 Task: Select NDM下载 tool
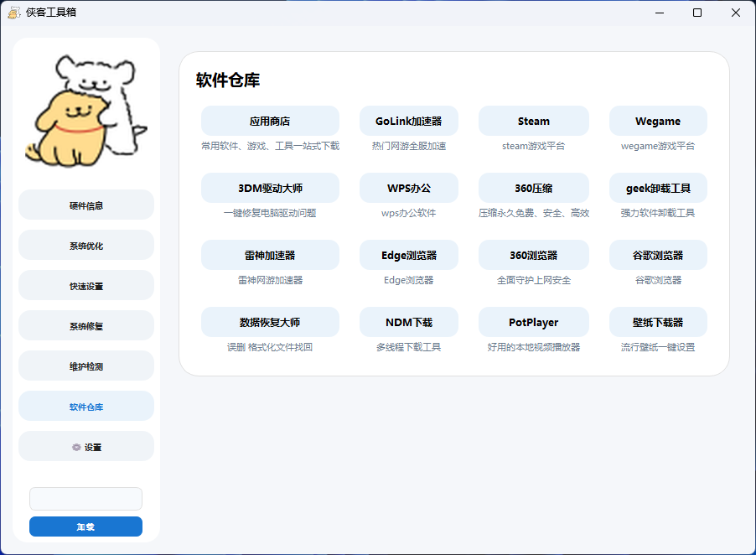409,322
